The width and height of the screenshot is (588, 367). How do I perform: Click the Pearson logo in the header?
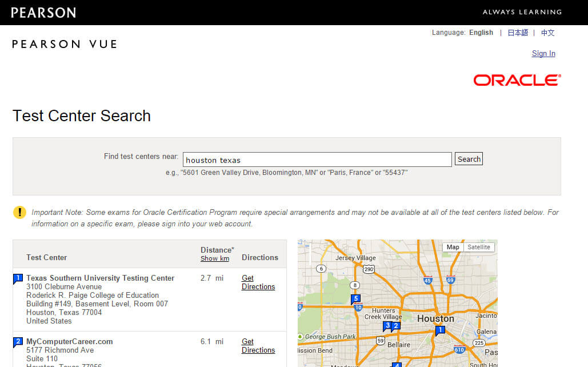pos(43,13)
